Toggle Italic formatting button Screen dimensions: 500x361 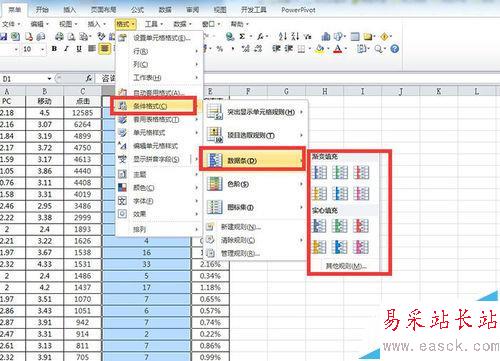pos(66,49)
